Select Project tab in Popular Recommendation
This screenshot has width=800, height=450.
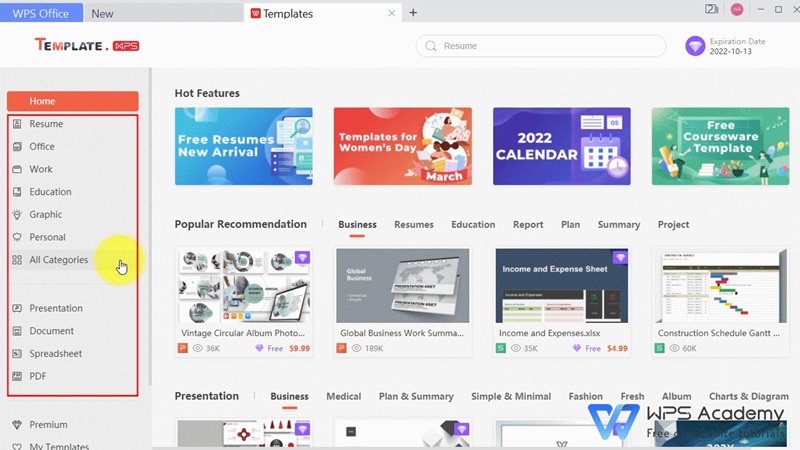(673, 224)
